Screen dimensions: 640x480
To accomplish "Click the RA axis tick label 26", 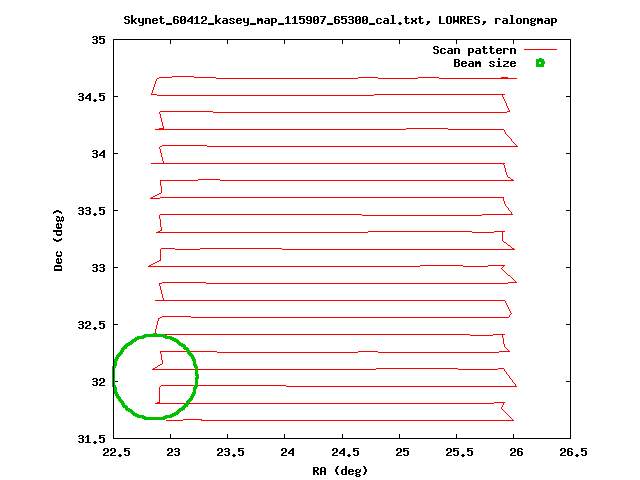I will pos(516,452).
